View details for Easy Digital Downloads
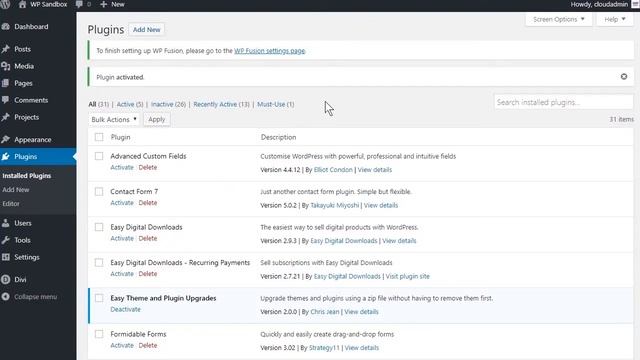 [399, 241]
